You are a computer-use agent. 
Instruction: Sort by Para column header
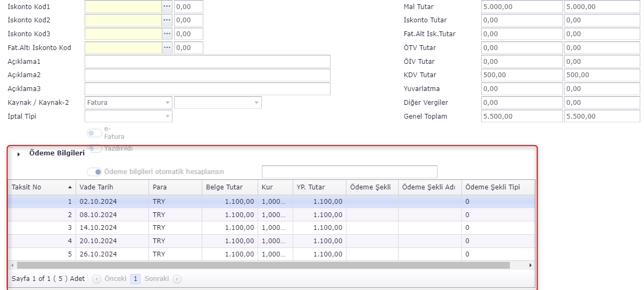176,187
